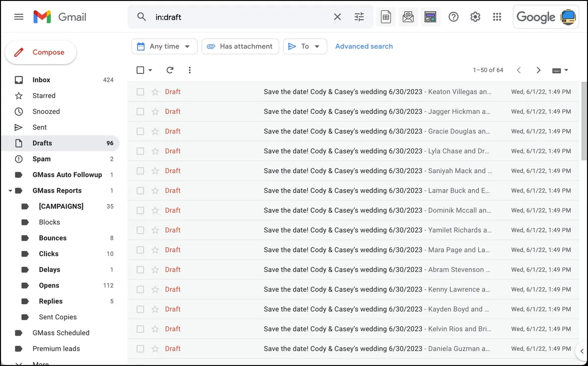Open the To filter dropdown

(305, 47)
